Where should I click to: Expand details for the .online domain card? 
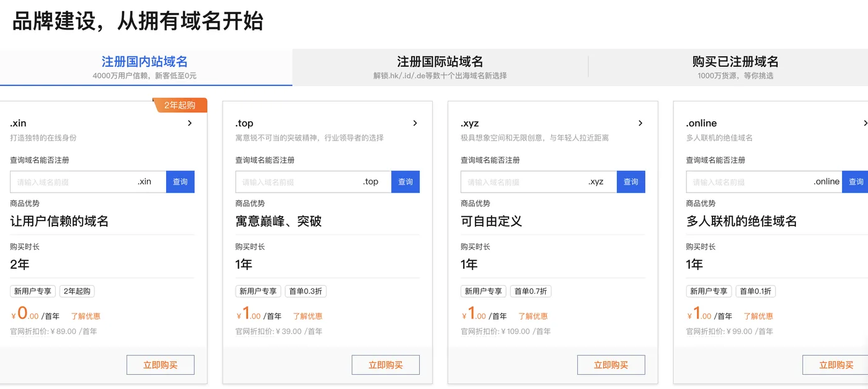click(866, 123)
